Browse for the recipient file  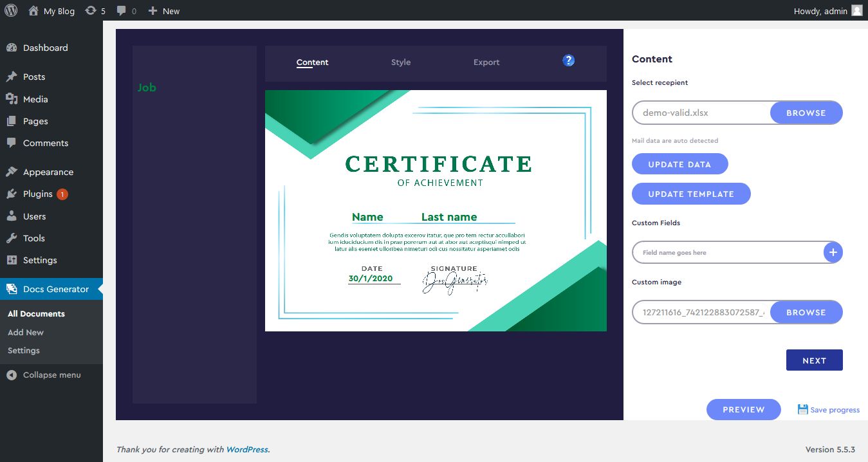click(x=806, y=113)
